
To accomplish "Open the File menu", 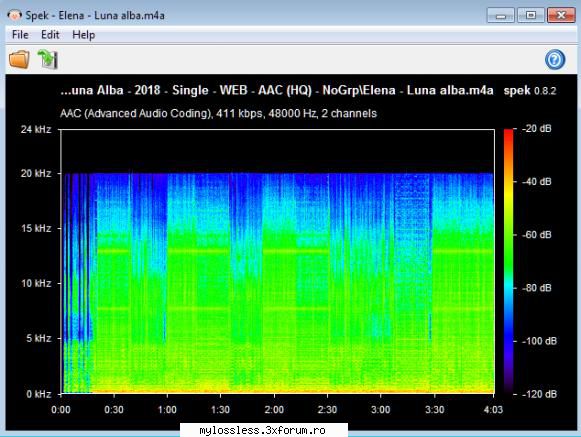I will coord(20,35).
